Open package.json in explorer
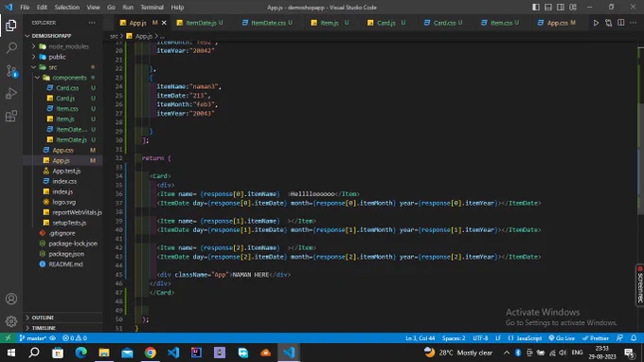This screenshot has width=644, height=362. pyautogui.click(x=66, y=254)
